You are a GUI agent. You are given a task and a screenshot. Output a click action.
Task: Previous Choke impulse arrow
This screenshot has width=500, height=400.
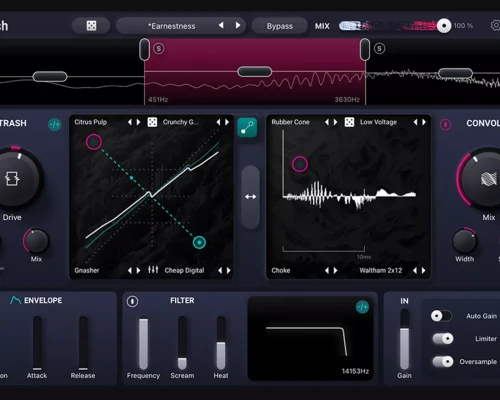(x=327, y=270)
